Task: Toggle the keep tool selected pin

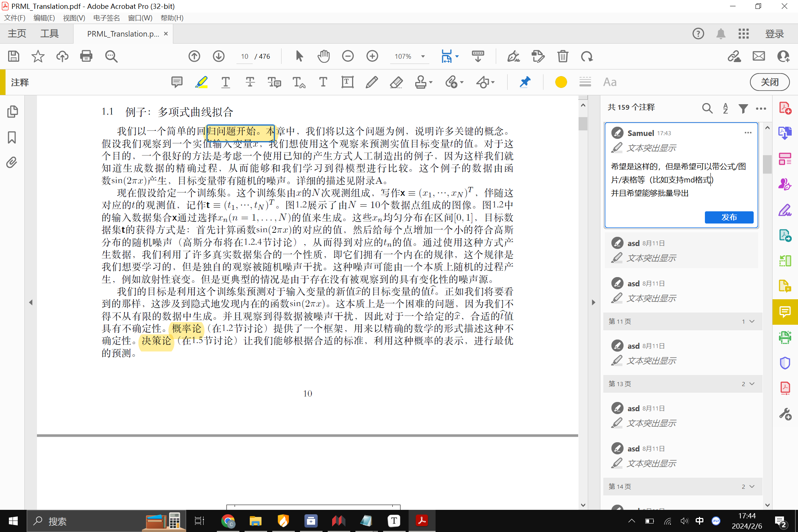Action: (525, 82)
